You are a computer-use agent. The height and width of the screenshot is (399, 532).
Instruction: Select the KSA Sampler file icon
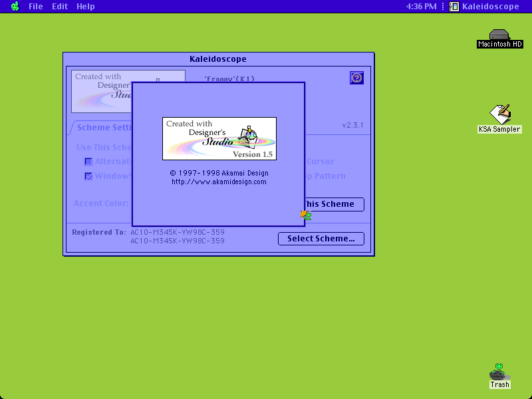point(500,114)
